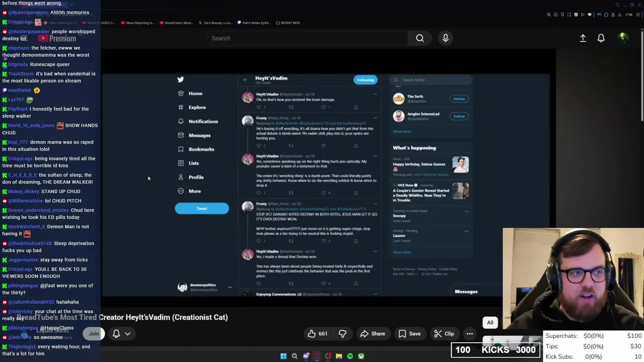Open Twitter Explore in sidebar
The height and width of the screenshot is (362, 644).
192,107
